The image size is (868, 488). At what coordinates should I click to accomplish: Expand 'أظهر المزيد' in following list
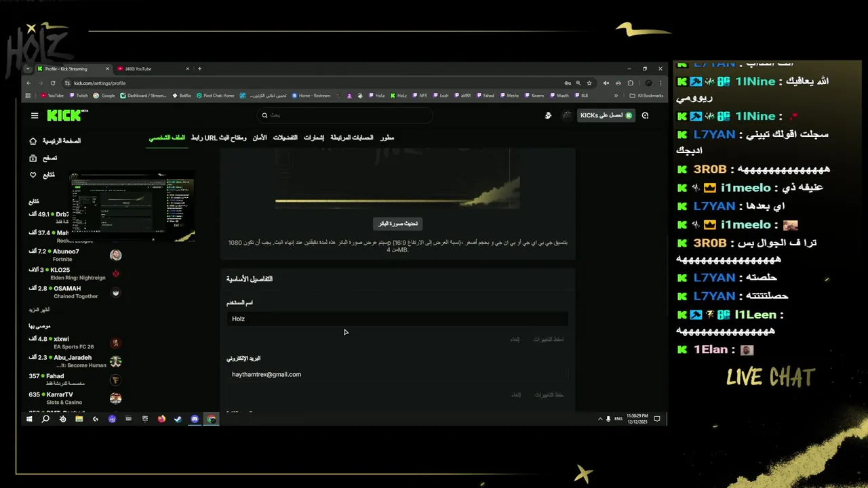39,309
